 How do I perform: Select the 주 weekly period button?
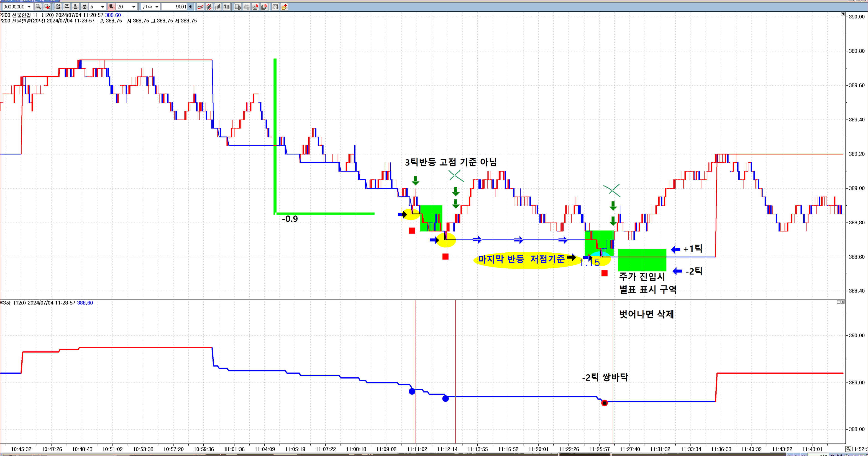67,7
